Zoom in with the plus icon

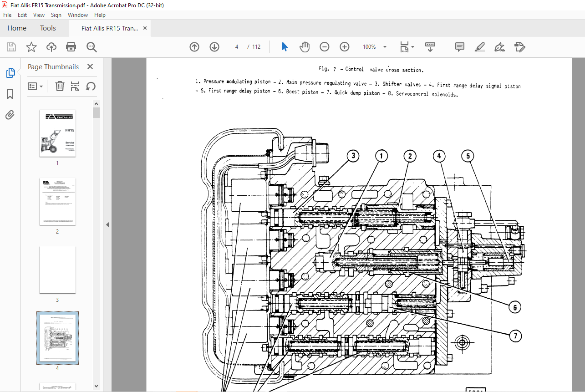click(x=344, y=47)
